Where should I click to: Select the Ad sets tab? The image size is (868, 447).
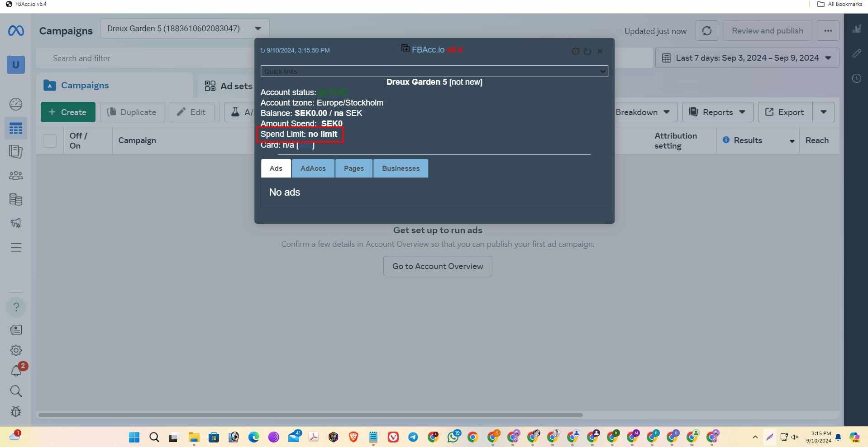tap(229, 86)
